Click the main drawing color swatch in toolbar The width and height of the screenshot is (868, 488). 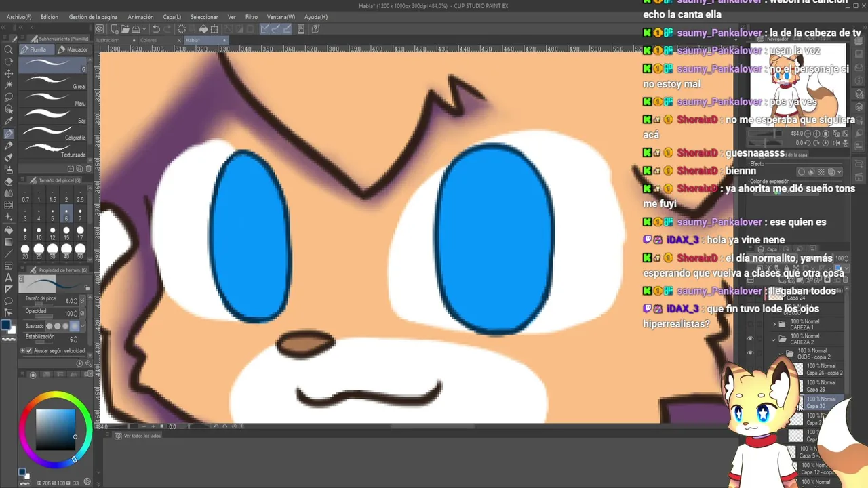[7, 326]
